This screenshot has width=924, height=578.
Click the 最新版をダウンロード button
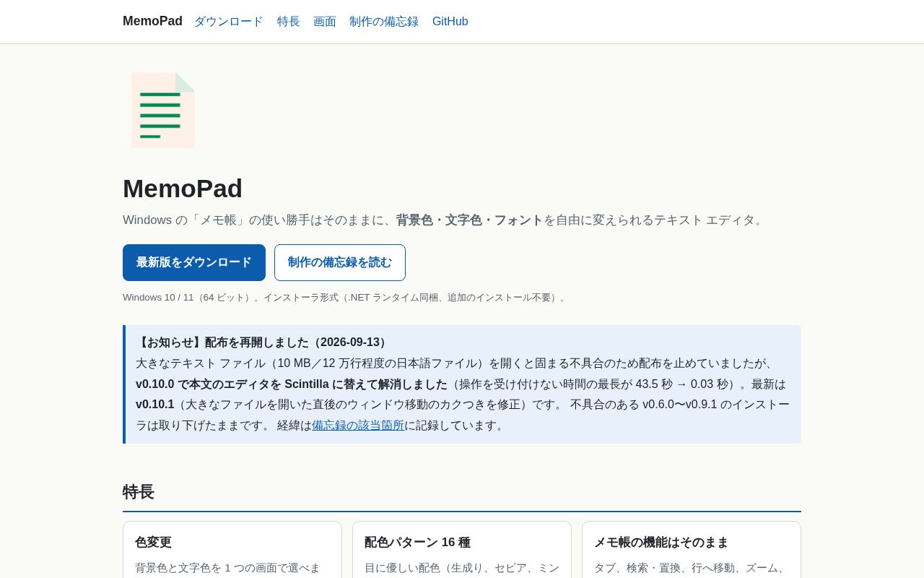(x=194, y=262)
